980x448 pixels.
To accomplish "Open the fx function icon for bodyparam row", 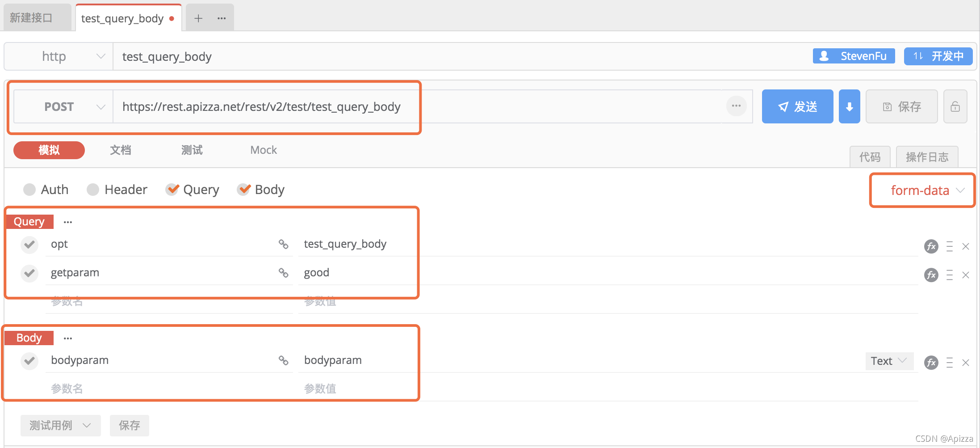I will pyautogui.click(x=931, y=363).
